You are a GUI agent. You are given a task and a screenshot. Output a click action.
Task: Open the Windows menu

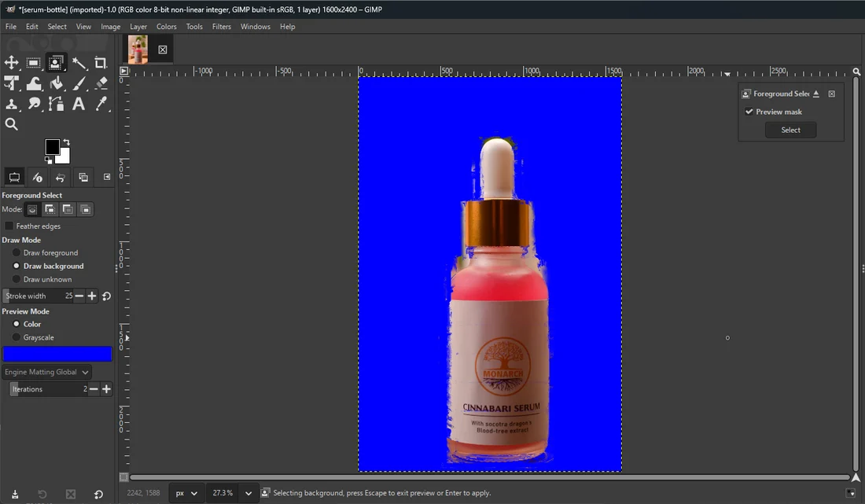tap(255, 27)
